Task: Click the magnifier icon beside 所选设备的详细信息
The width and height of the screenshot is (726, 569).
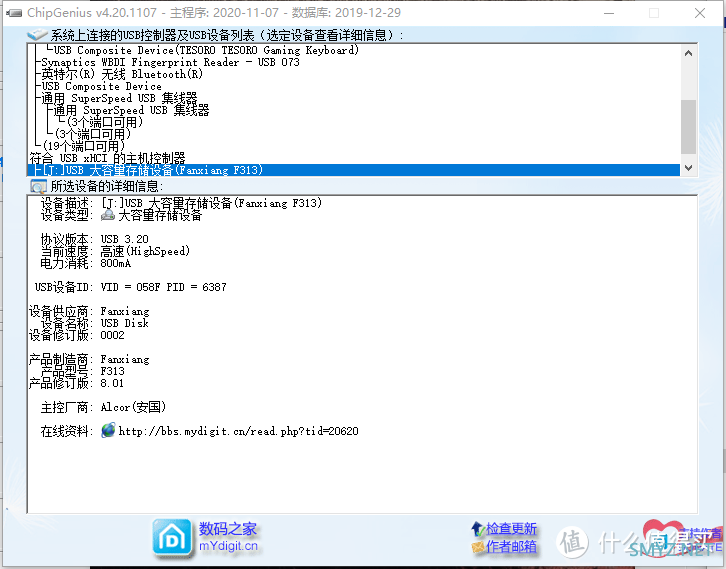Action: coord(38,187)
